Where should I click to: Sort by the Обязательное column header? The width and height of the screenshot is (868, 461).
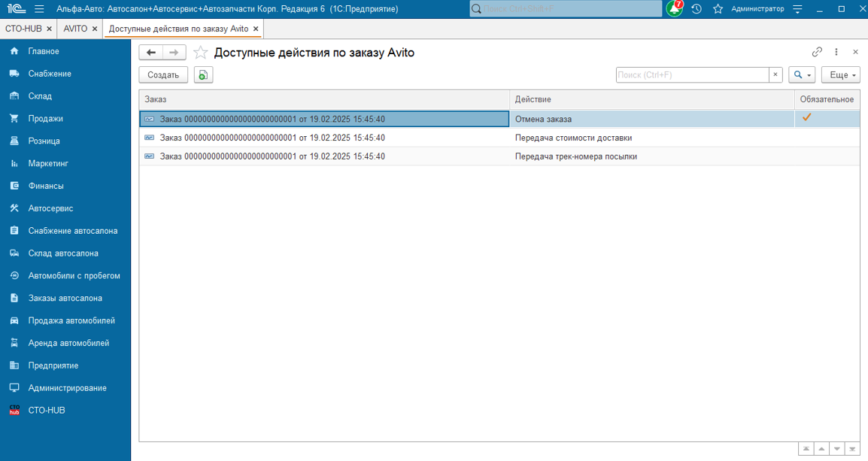point(827,99)
